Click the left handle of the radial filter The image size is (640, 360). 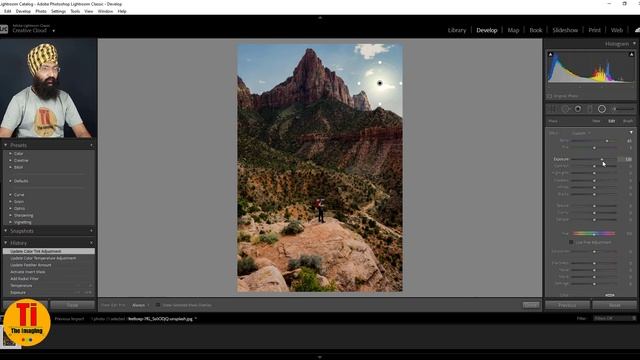coord(359,83)
